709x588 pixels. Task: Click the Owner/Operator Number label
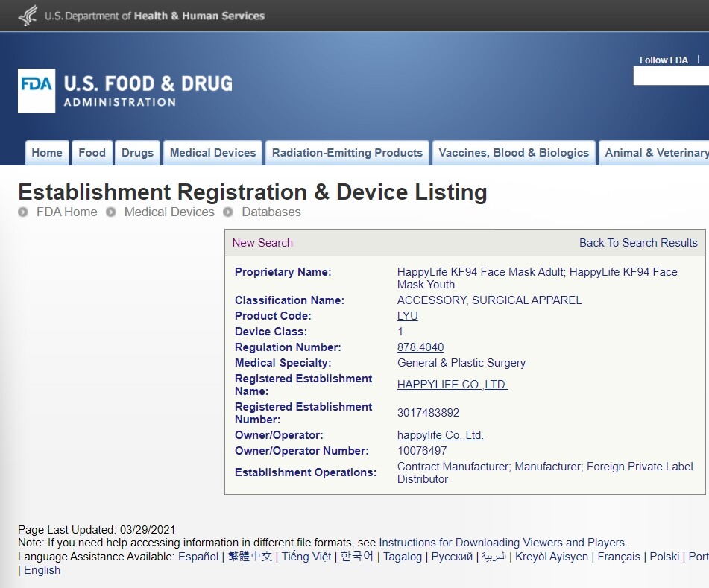pos(302,451)
